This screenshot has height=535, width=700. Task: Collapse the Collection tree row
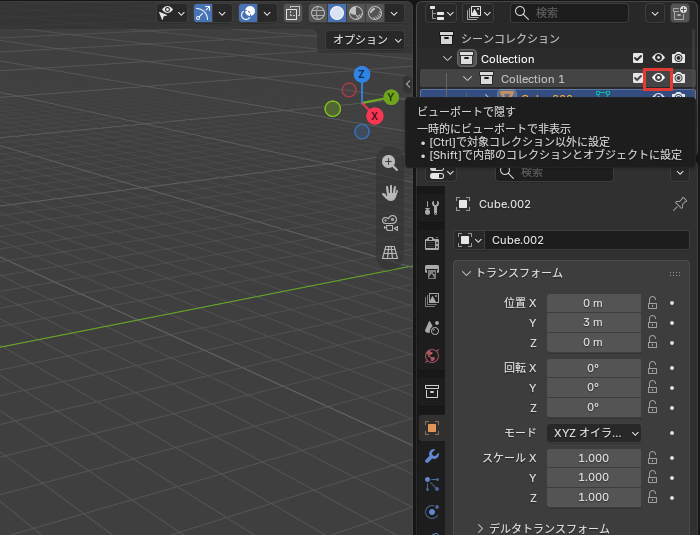[x=447, y=59]
